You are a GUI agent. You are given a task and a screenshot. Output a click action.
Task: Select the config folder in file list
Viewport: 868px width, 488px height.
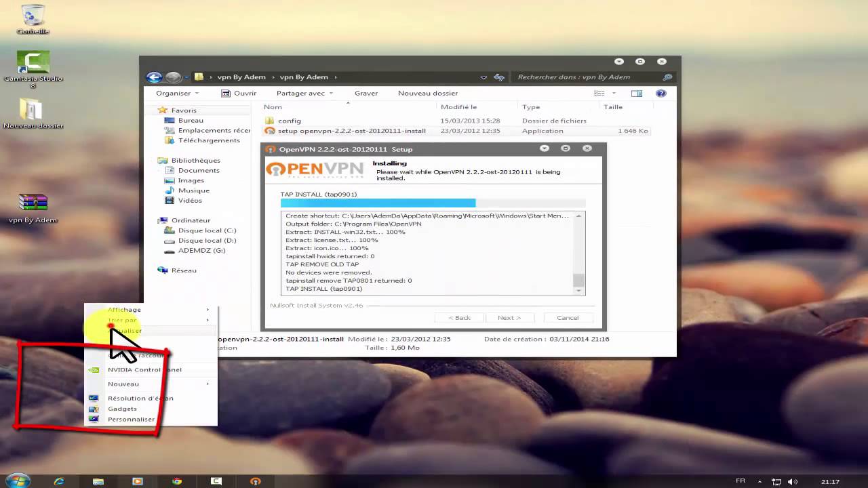[x=290, y=121]
